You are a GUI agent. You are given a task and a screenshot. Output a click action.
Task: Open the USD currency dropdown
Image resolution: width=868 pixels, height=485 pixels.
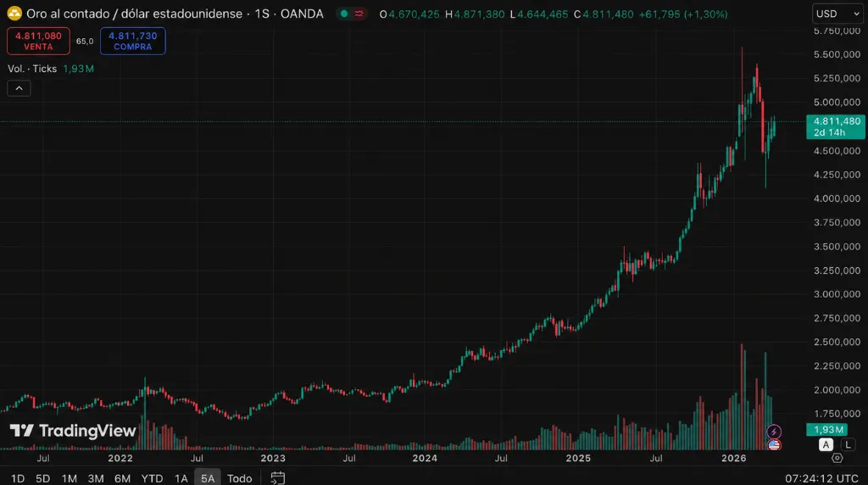coord(837,14)
